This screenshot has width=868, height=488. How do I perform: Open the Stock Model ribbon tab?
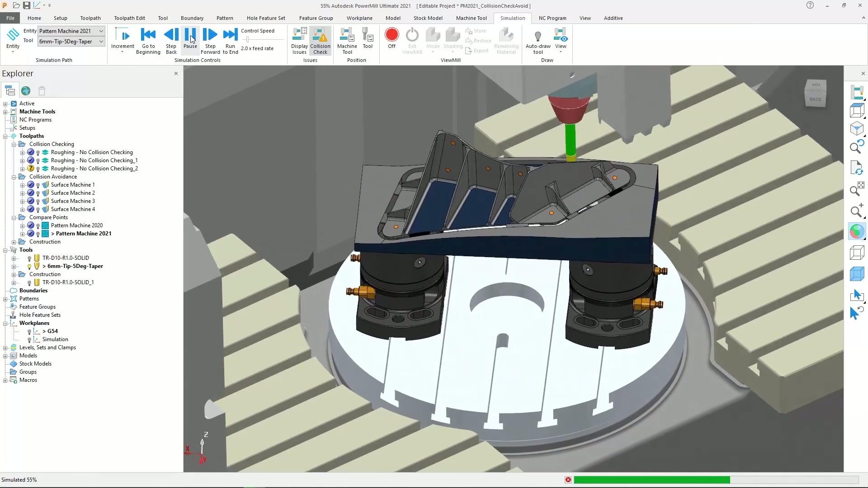[x=428, y=18]
